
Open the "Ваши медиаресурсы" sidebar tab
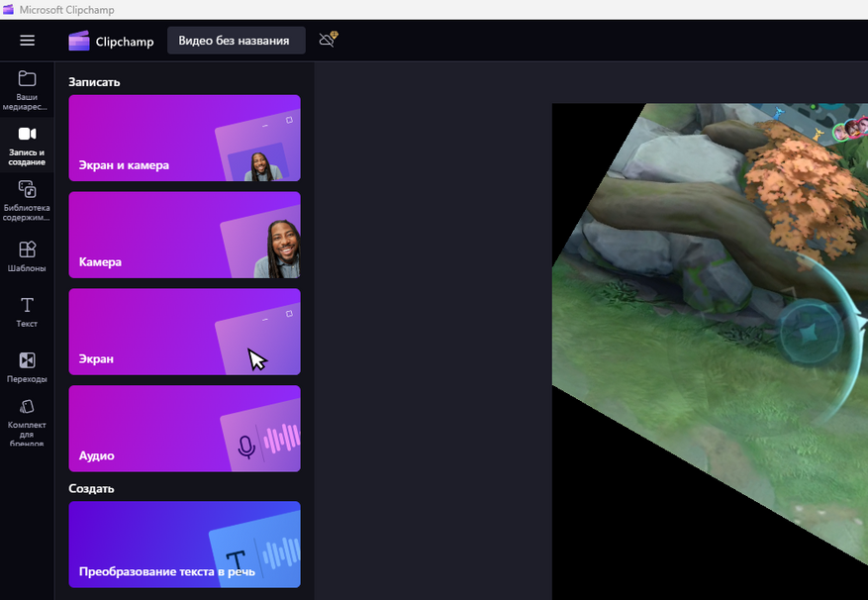coord(27,90)
